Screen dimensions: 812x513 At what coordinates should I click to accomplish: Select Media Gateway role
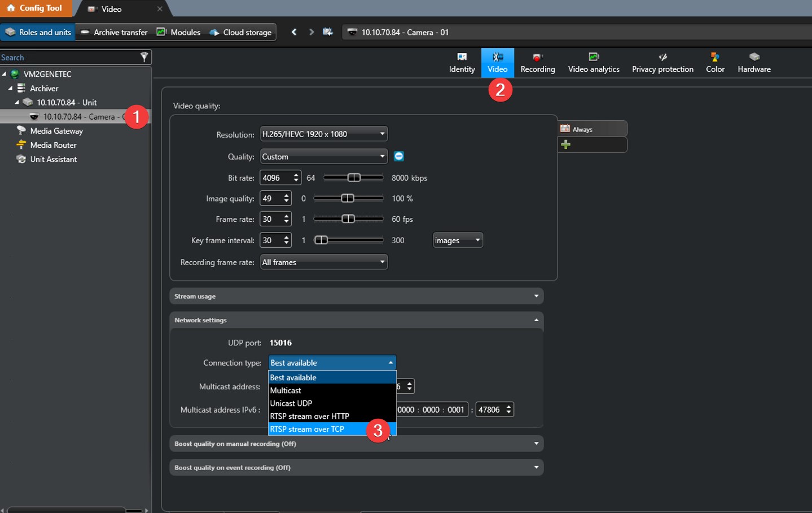56,131
